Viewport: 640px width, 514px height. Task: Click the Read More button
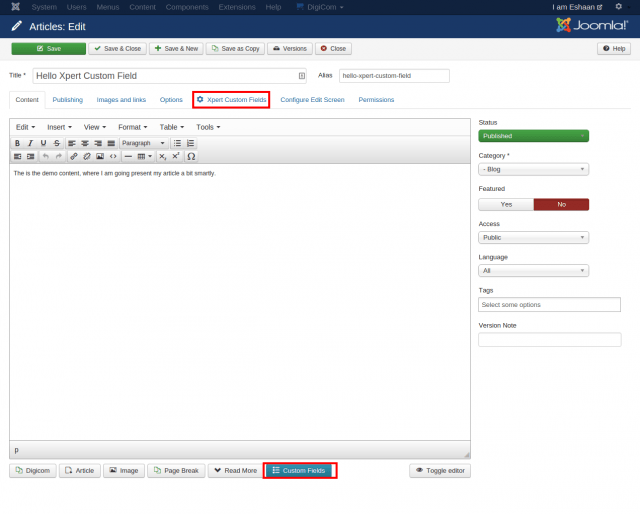(x=236, y=471)
